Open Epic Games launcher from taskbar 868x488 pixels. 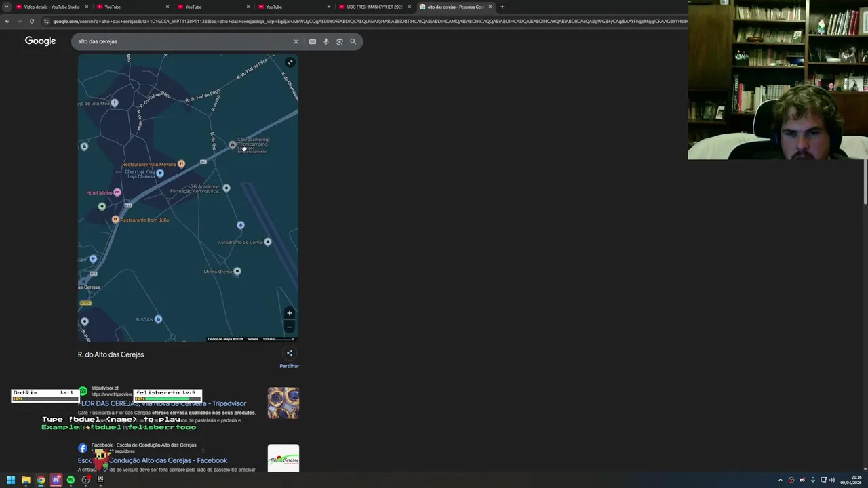pos(100,480)
